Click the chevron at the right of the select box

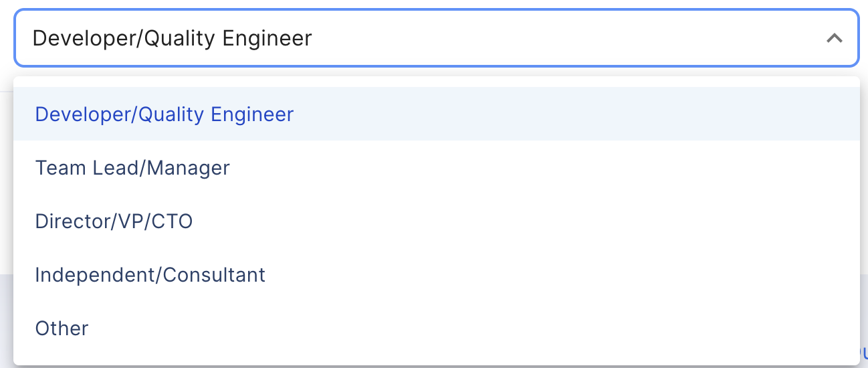coord(834,38)
